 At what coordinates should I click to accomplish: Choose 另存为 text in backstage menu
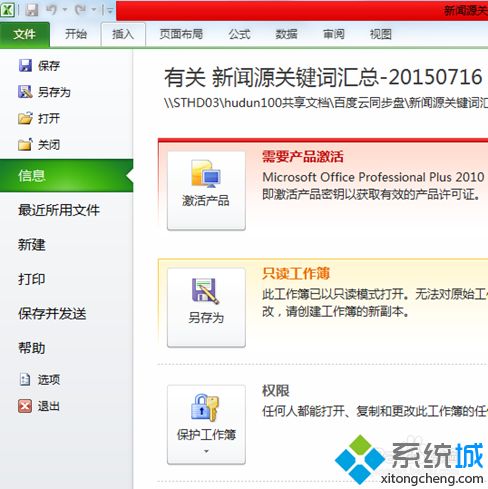[54, 92]
